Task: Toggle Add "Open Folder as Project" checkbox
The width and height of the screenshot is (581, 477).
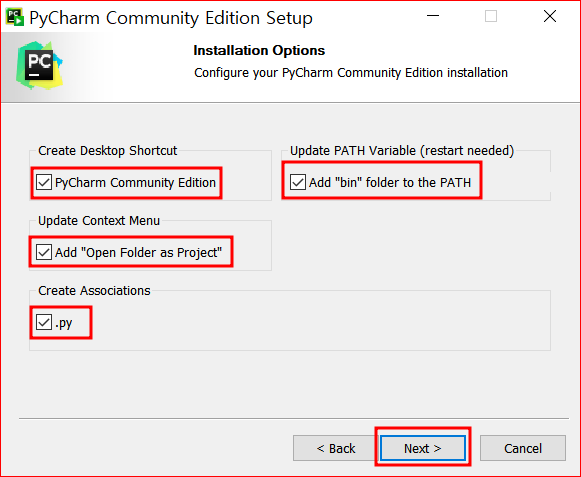Action: pyautogui.click(x=44, y=252)
